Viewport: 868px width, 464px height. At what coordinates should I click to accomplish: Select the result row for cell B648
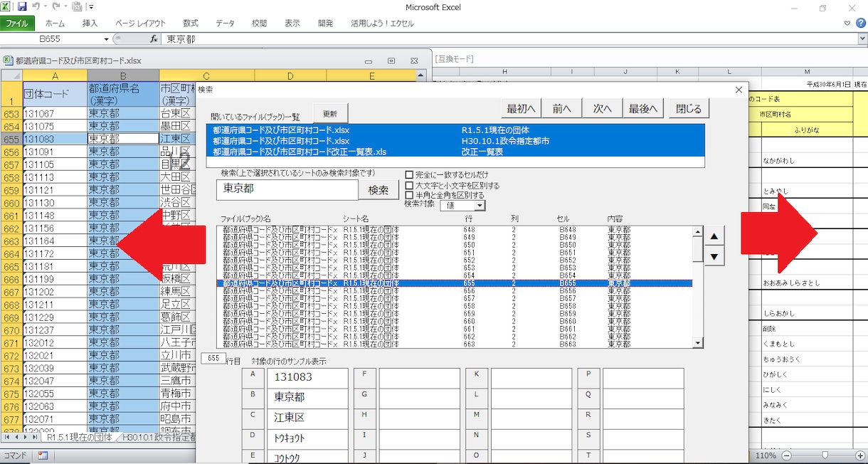click(454, 230)
